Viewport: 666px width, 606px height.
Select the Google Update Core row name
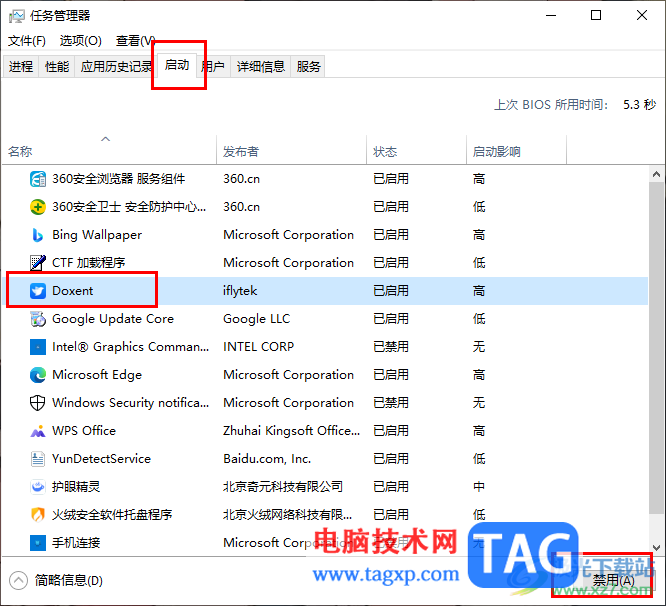point(113,319)
